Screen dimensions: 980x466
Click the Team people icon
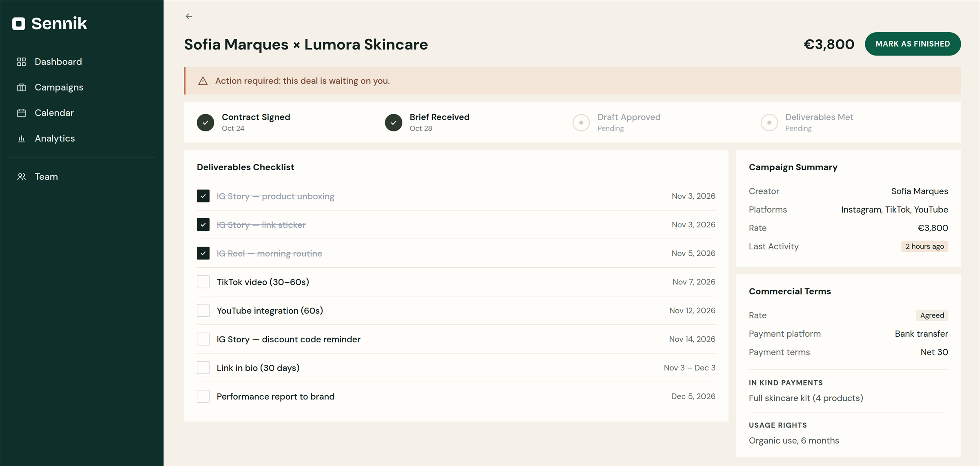coord(22,177)
